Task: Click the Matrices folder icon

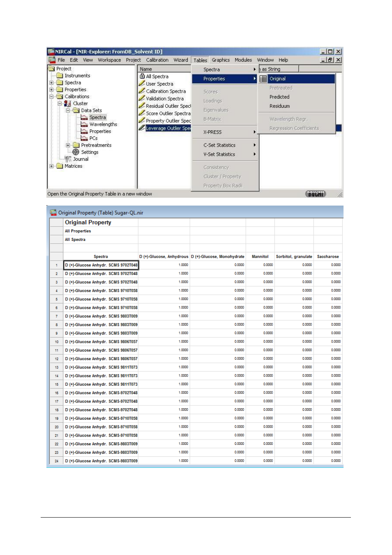Action: point(60,166)
